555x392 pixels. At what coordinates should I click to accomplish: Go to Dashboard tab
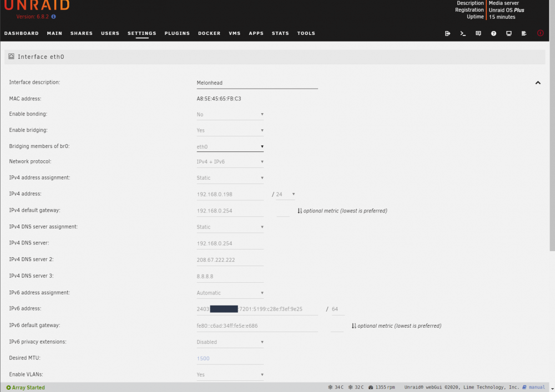(x=21, y=33)
